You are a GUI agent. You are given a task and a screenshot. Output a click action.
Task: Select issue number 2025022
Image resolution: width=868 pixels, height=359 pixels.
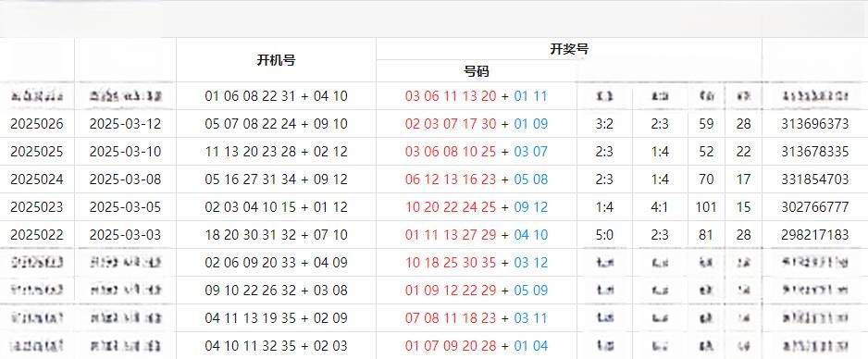click(36, 234)
